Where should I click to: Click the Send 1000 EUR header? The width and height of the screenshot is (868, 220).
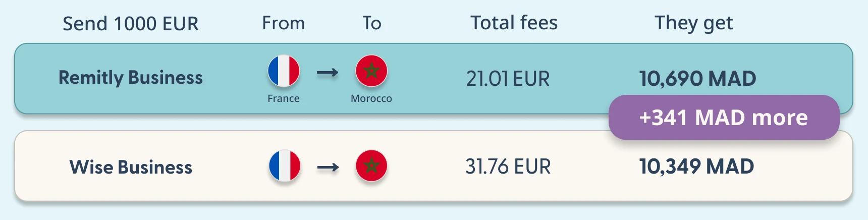pyautogui.click(x=131, y=24)
